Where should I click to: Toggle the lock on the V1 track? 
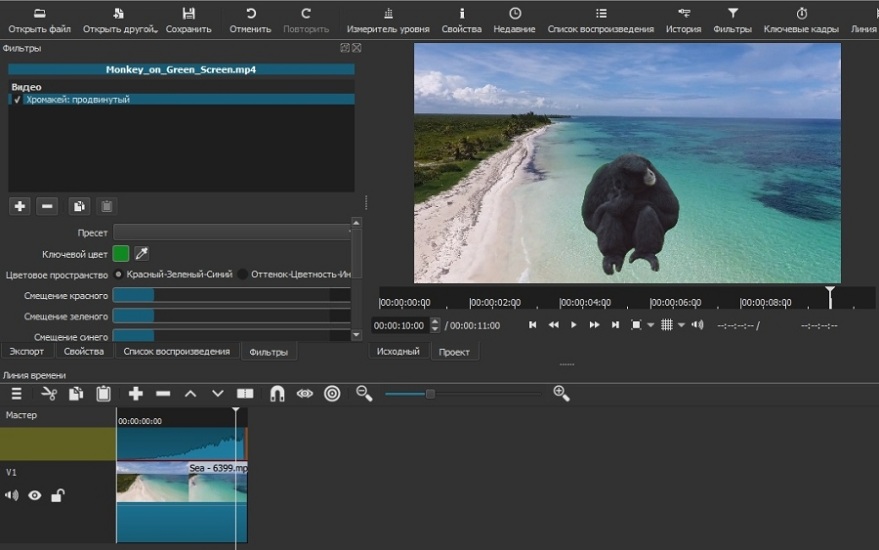coord(58,495)
